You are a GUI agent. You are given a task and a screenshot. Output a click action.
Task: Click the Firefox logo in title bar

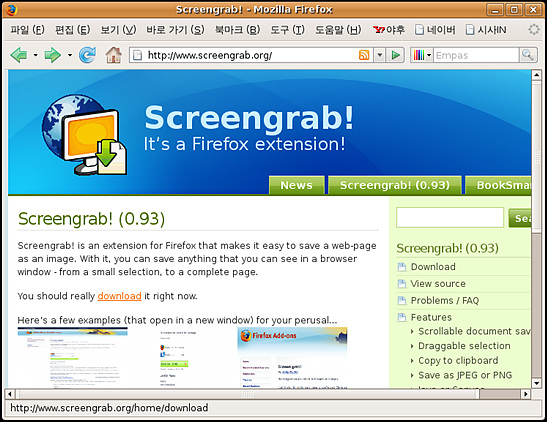pos(11,9)
